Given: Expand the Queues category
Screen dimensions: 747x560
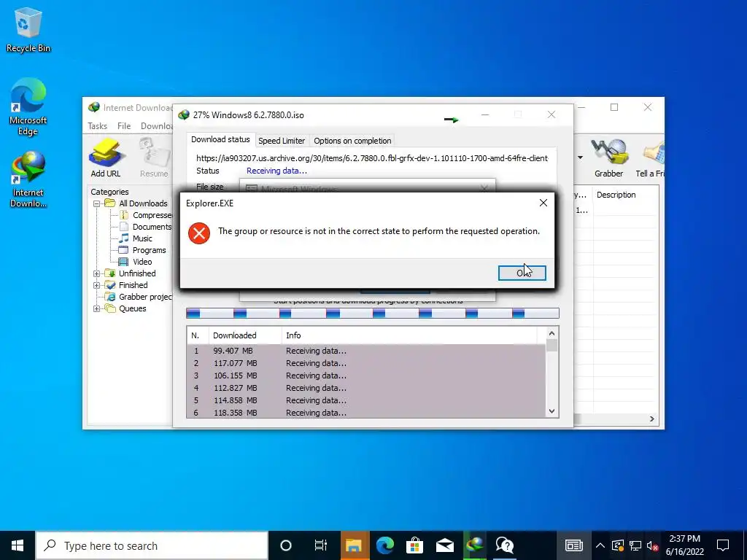Looking at the screenshot, I should pos(97,308).
